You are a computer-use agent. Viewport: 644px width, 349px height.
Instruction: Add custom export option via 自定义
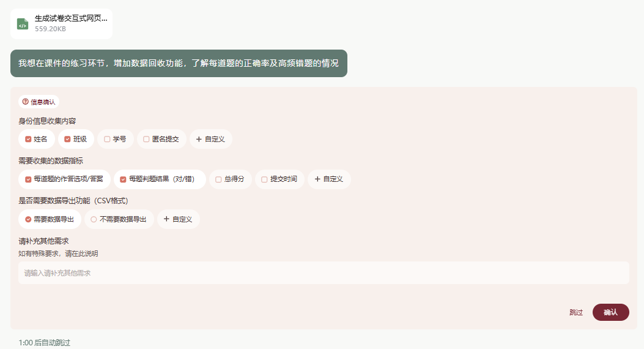[178, 219]
